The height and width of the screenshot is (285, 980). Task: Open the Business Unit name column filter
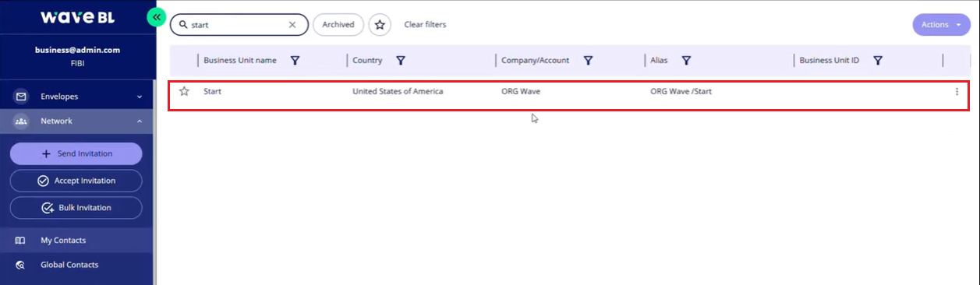295,60
